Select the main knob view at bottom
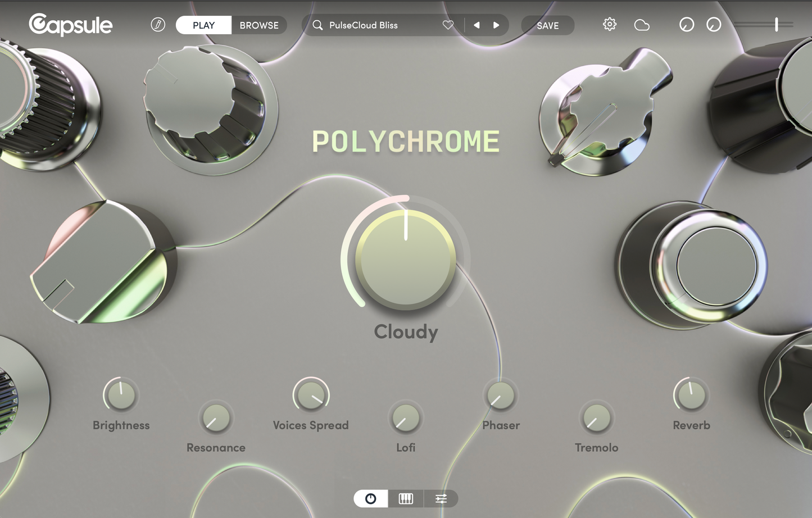812x518 pixels. 370,498
